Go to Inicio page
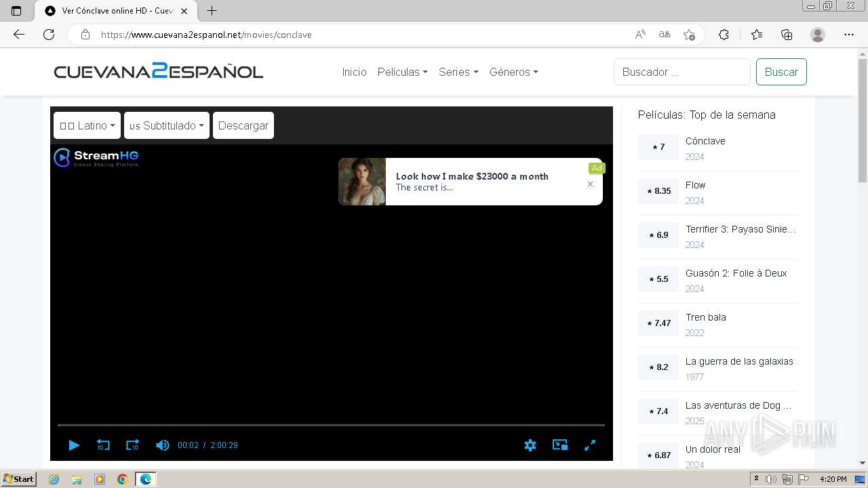This screenshot has width=868, height=488. (354, 72)
